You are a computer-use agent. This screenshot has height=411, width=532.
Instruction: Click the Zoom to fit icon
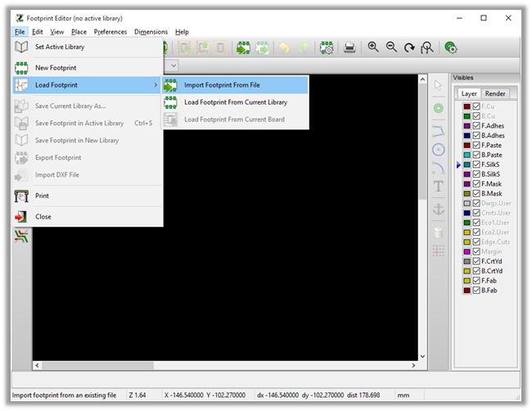pyautogui.click(x=427, y=47)
